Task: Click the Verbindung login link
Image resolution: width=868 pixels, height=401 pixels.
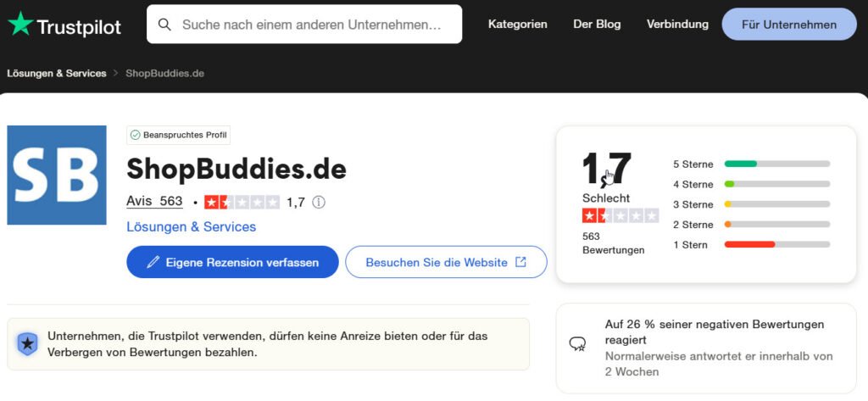Action: pos(677,25)
